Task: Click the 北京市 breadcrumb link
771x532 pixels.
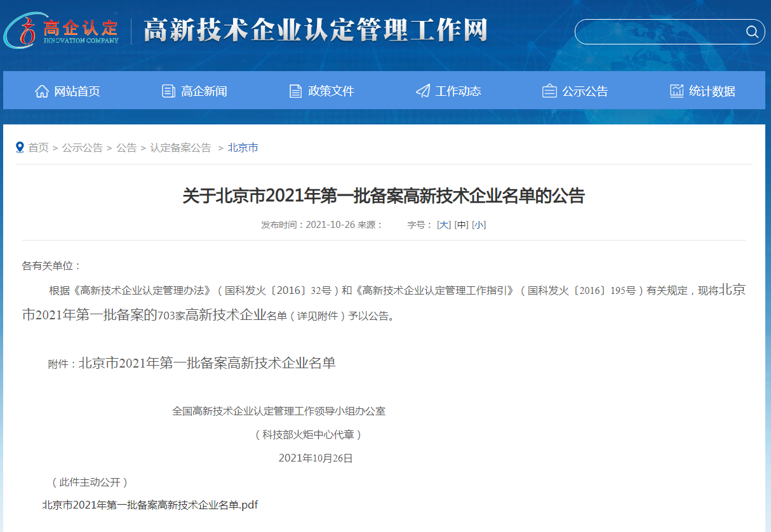Action: click(243, 148)
